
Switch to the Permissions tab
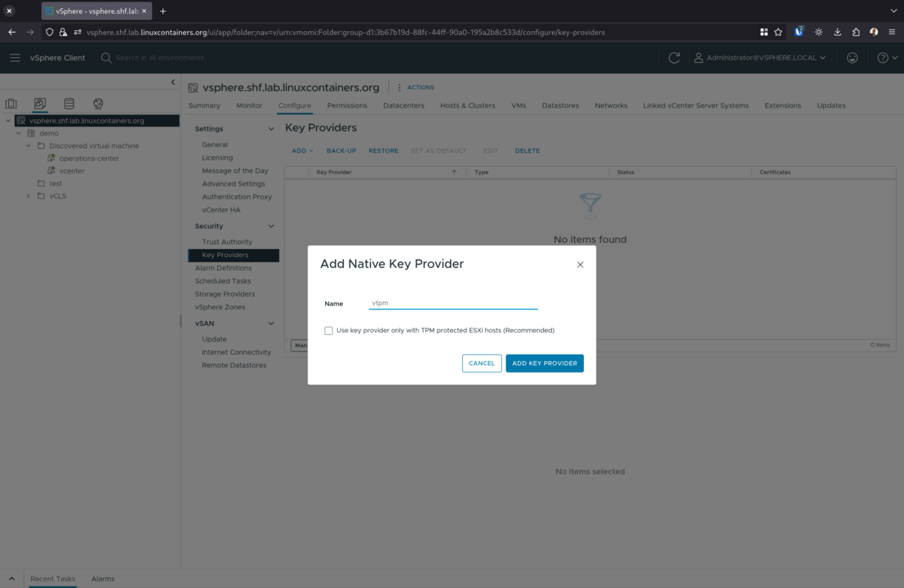tap(347, 105)
